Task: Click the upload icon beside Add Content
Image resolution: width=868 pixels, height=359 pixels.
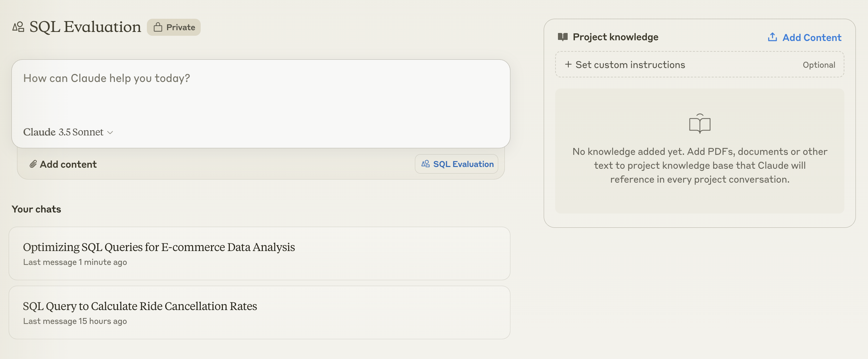Action: (x=773, y=37)
